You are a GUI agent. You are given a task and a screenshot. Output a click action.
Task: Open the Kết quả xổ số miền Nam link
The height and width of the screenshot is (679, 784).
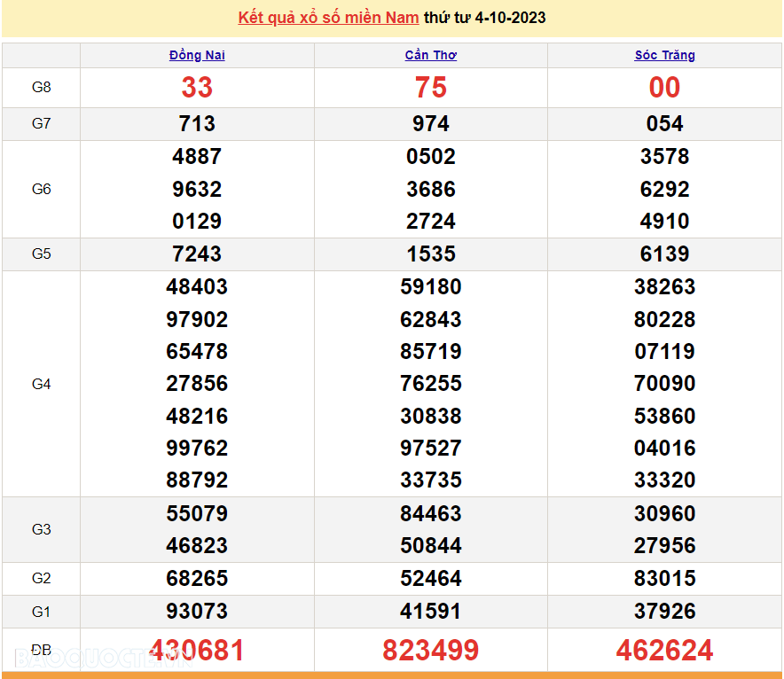click(x=326, y=18)
